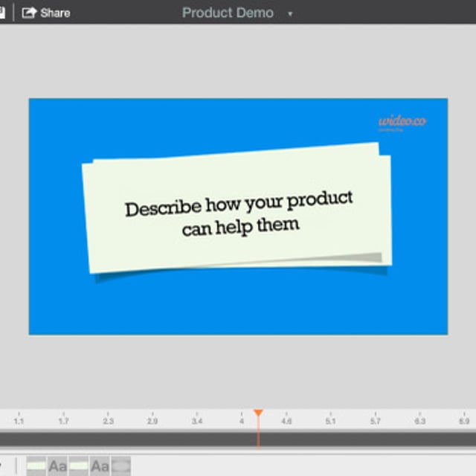Click the 4.6 mark on the timeline ruler

286,421
